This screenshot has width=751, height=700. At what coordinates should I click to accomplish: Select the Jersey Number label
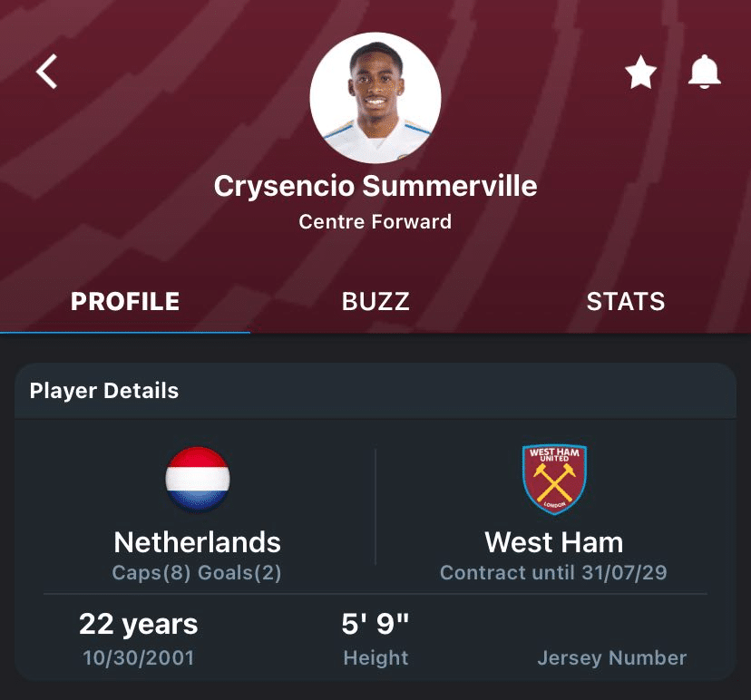[x=612, y=658]
